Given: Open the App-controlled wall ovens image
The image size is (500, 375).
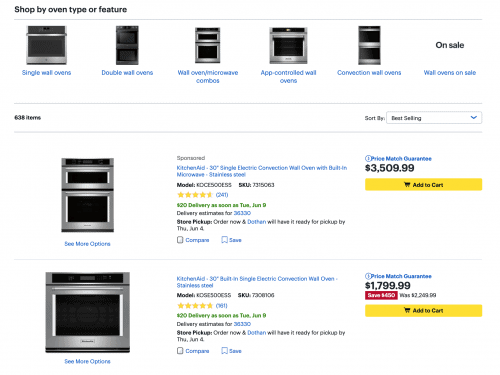Looking at the screenshot, I should [288, 45].
